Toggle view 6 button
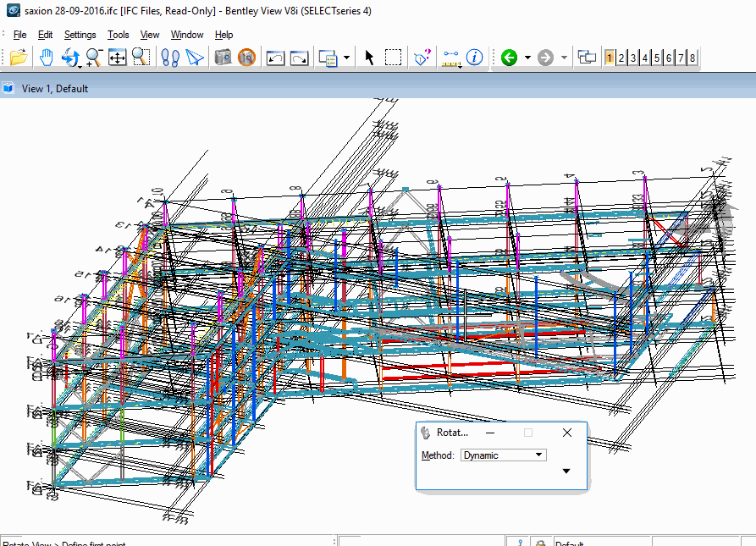 (x=669, y=58)
